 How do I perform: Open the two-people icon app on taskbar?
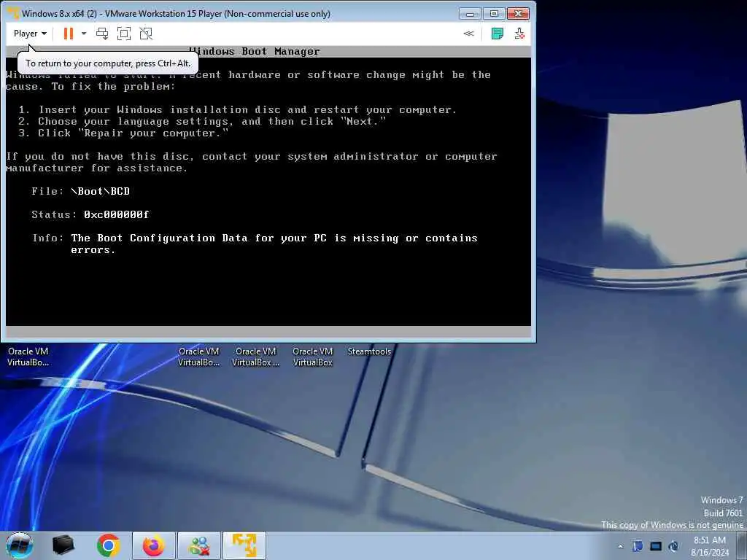[199, 545]
